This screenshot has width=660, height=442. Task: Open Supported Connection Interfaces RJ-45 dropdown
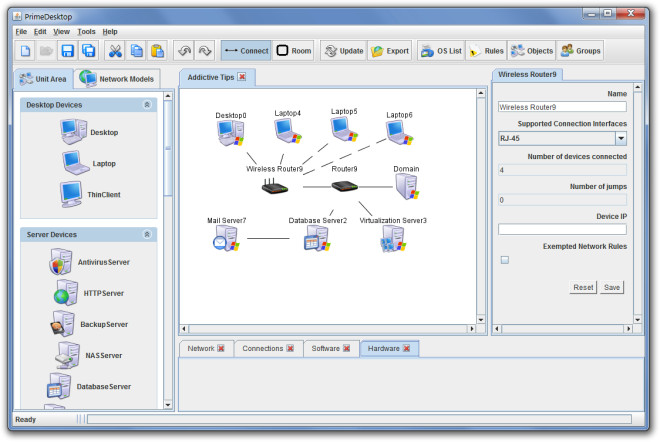[x=621, y=138]
